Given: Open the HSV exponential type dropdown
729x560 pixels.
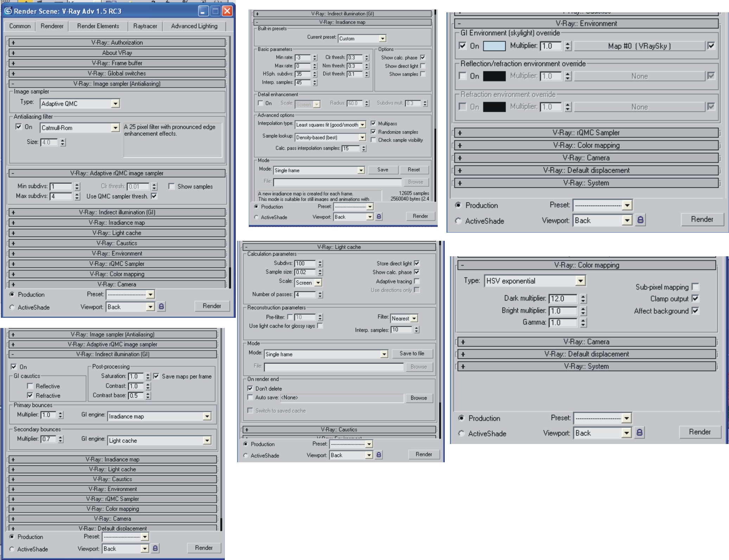Looking at the screenshot, I should click(x=580, y=281).
